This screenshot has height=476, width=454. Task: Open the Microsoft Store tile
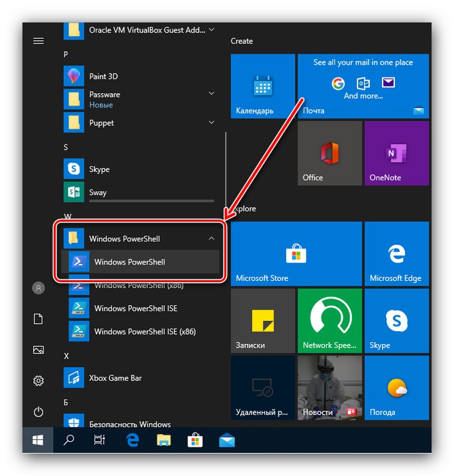click(296, 254)
